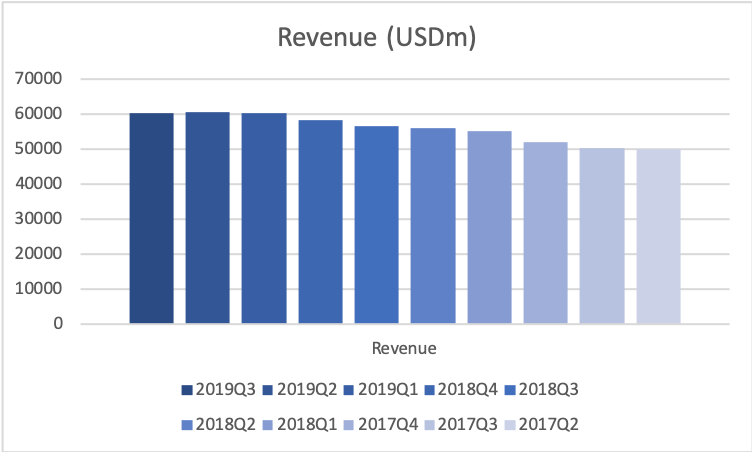Select the 50000 axis value
This screenshot has width=752, height=452.
click(38, 149)
